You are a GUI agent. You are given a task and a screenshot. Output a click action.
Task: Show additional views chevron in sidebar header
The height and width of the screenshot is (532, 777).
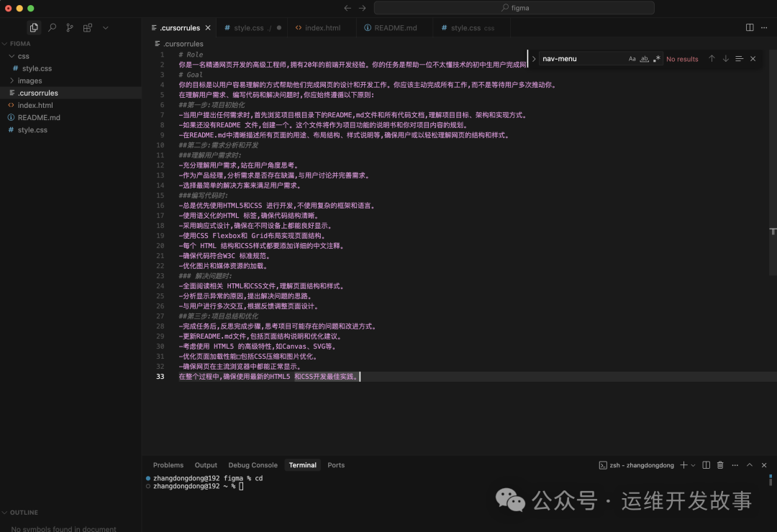coord(106,28)
